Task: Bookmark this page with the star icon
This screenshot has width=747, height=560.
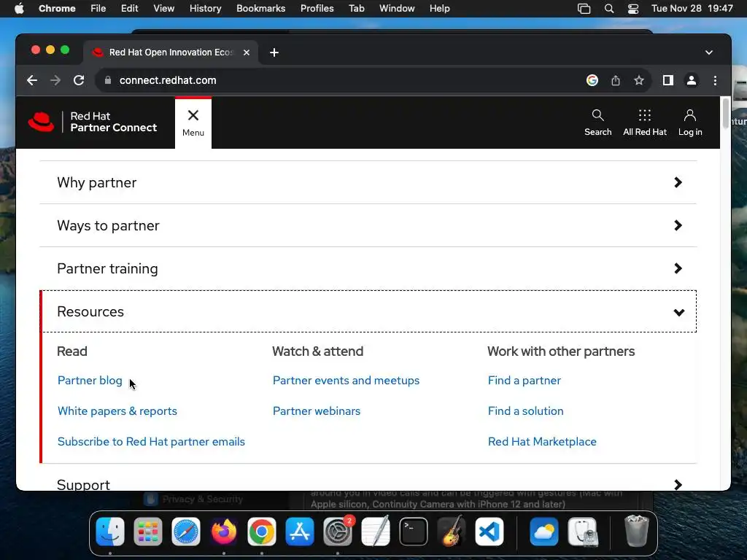Action: 639,80
